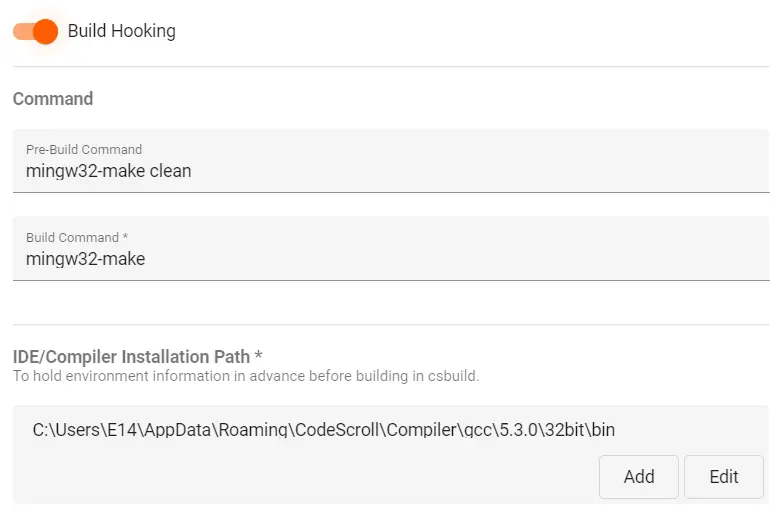This screenshot has width=780, height=517.
Task: Click empty area left of Add button
Action: (x=300, y=476)
